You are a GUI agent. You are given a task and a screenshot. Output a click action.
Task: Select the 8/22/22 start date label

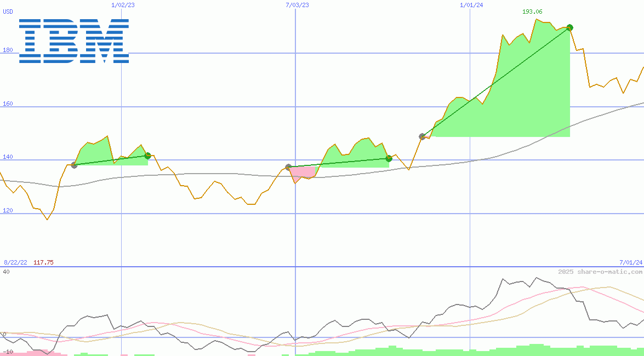coord(15,262)
